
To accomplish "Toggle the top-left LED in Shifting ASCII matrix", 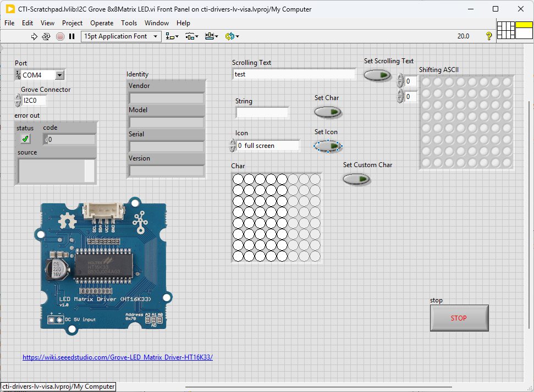I will [426, 82].
